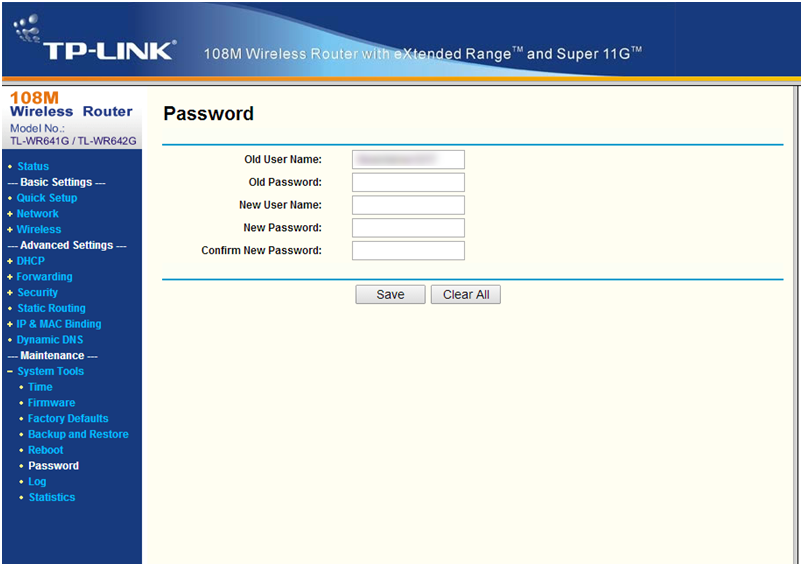Focus the Confirm New Password field
801x566 pixels.
pyautogui.click(x=408, y=251)
